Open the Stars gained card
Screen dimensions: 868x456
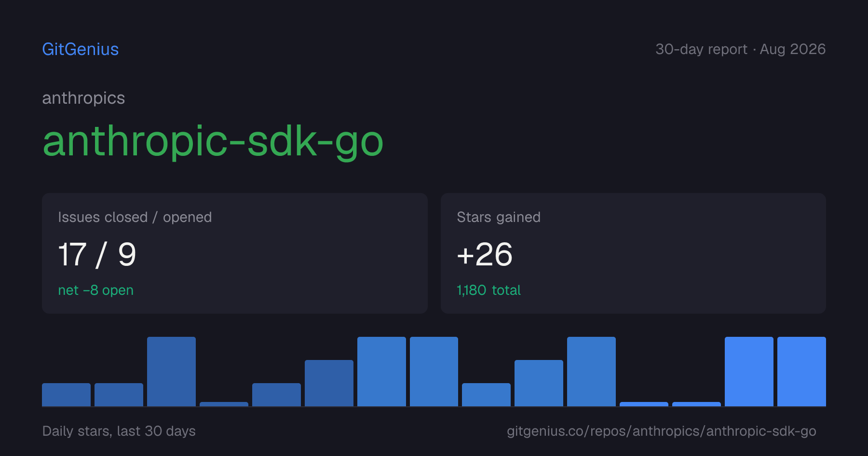633,253
